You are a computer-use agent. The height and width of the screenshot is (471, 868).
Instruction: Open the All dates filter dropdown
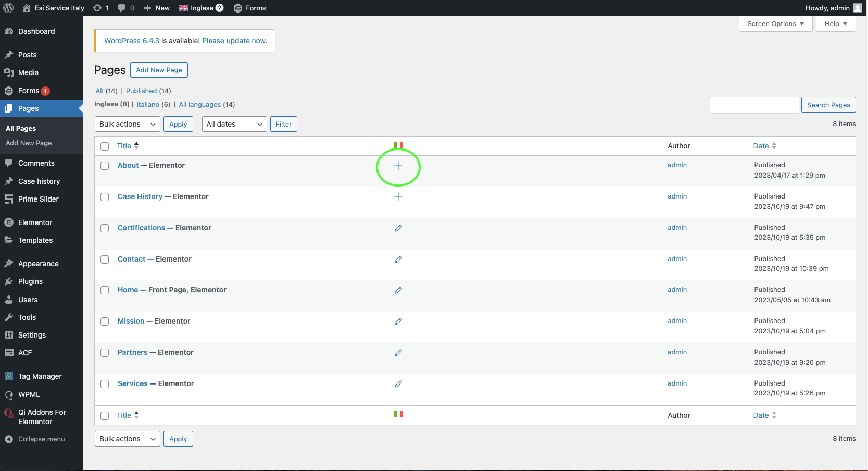pos(234,124)
